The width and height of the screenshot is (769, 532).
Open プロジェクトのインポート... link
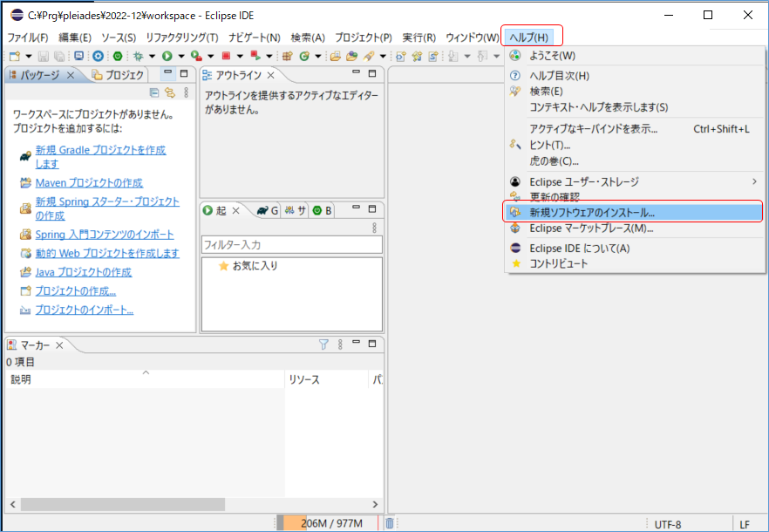pyautogui.click(x=85, y=310)
